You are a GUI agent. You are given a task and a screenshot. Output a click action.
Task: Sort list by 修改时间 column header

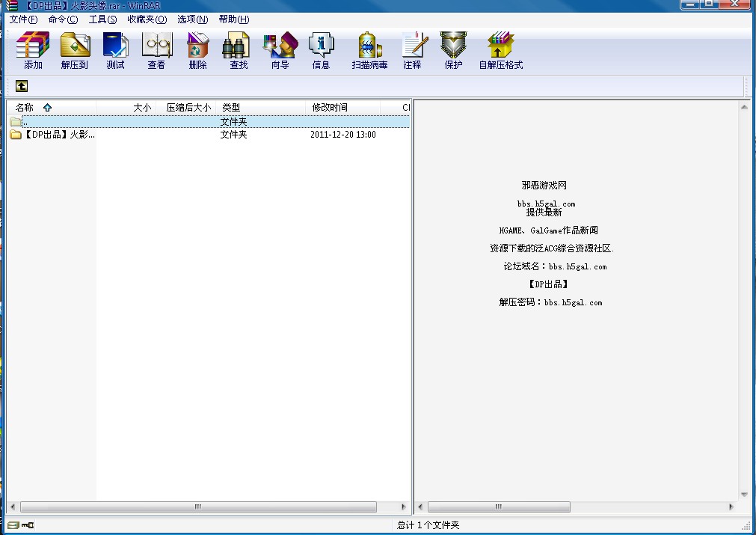330,108
